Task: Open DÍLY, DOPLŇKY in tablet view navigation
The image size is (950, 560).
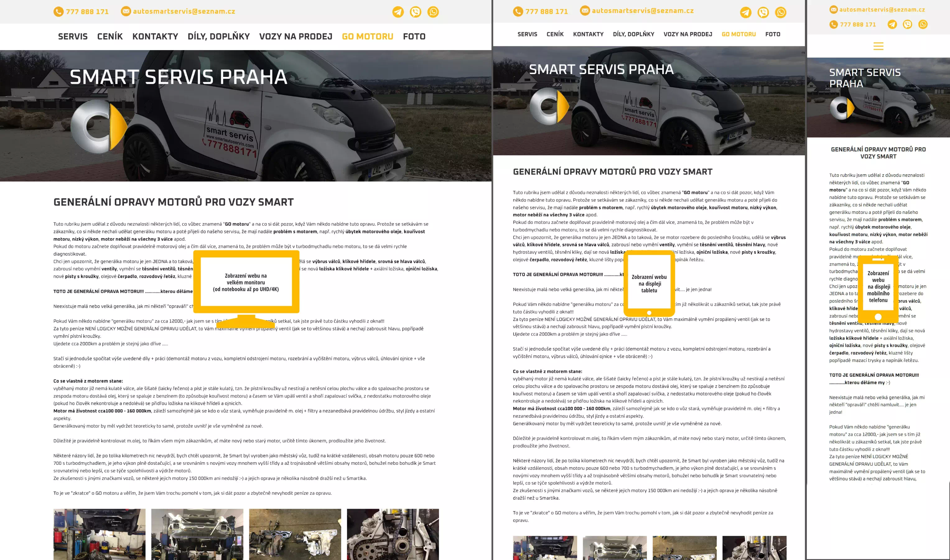Action: 633,34
